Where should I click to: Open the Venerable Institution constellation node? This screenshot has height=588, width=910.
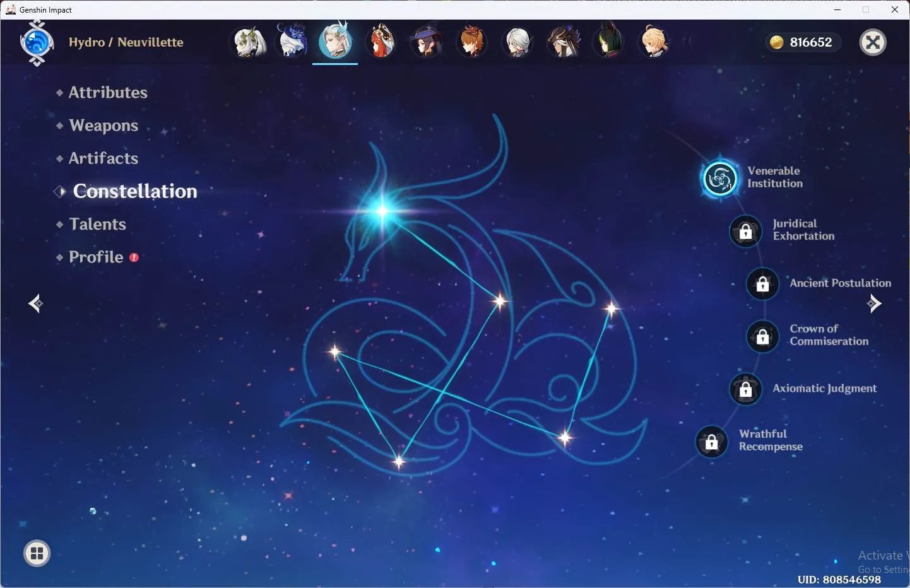pyautogui.click(x=720, y=179)
